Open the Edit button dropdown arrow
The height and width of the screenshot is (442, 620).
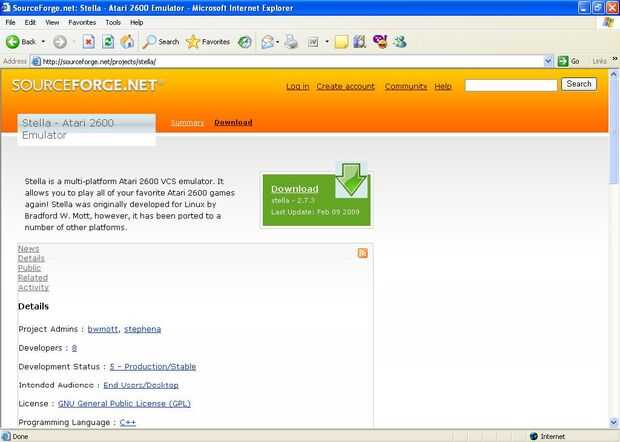(327, 42)
